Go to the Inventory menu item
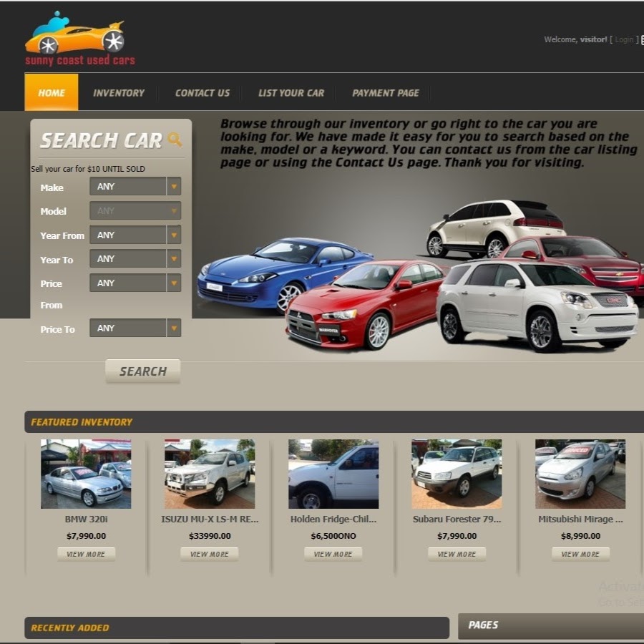644x644 pixels. (x=119, y=93)
